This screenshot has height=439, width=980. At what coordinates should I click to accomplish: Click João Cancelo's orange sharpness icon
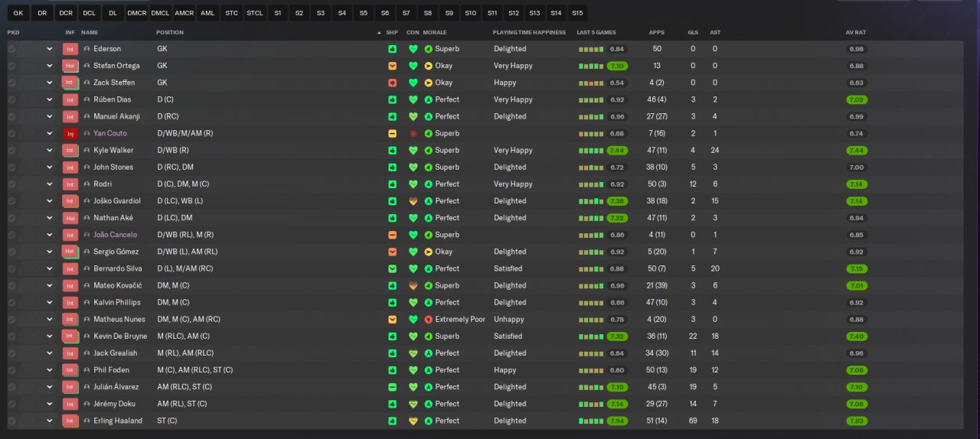pyautogui.click(x=392, y=235)
